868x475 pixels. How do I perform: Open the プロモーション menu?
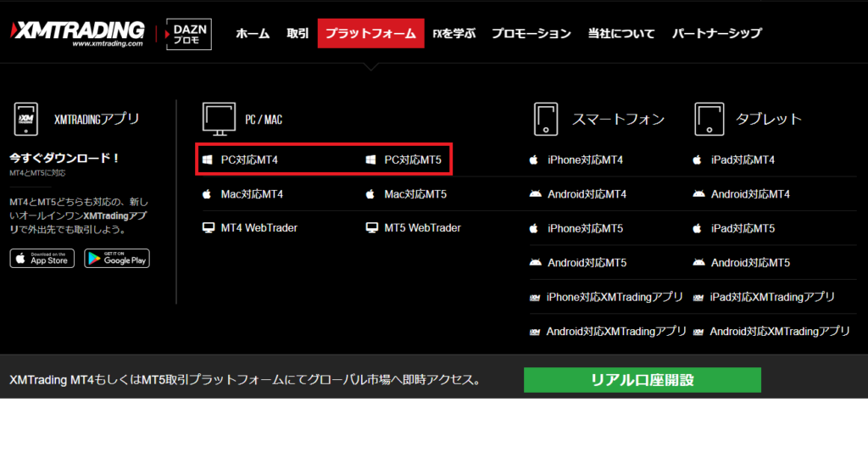pyautogui.click(x=531, y=34)
